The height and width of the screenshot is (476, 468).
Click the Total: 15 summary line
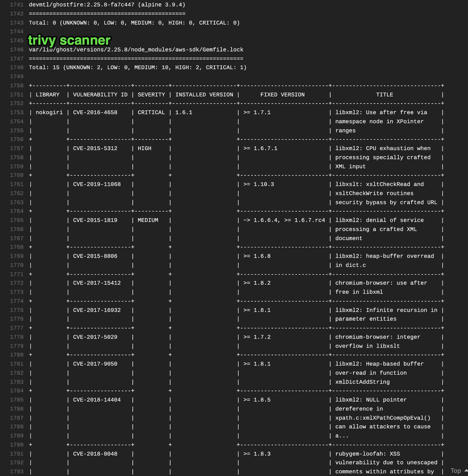pos(138,67)
